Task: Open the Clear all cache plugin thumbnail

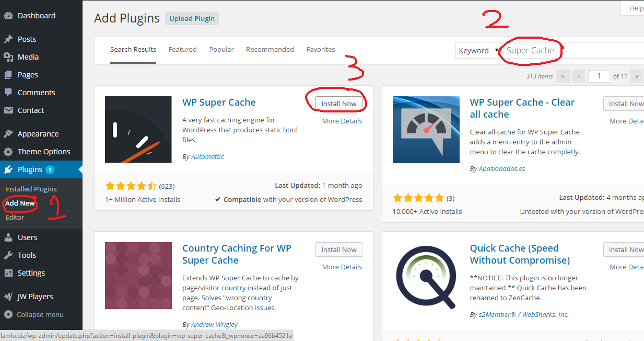Action: pyautogui.click(x=426, y=130)
